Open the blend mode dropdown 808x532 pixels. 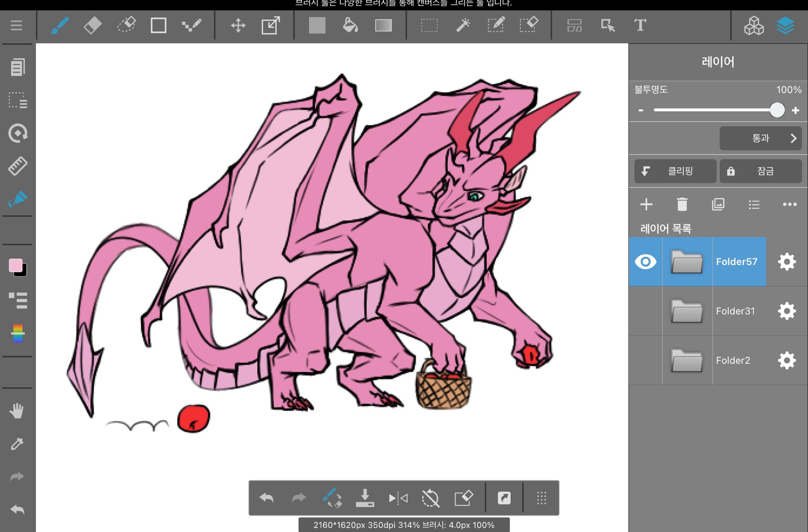(x=760, y=138)
